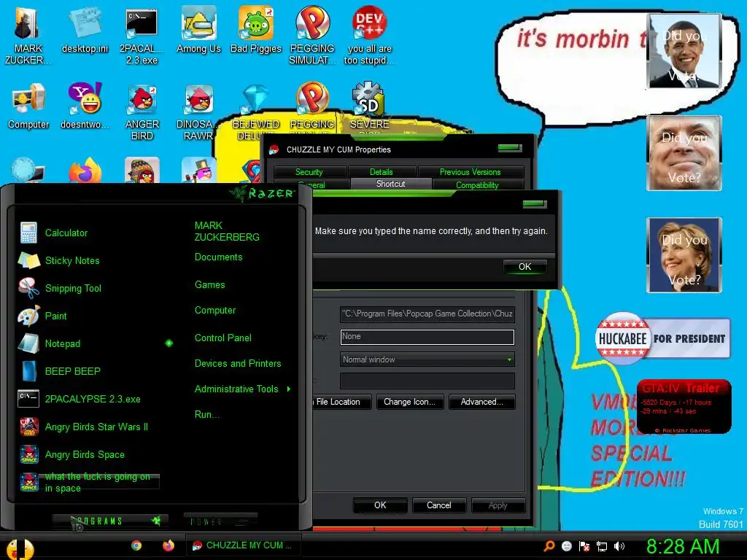The width and height of the screenshot is (747, 560).
Task: Open the Run... entry in start menu
Action: [206, 415]
